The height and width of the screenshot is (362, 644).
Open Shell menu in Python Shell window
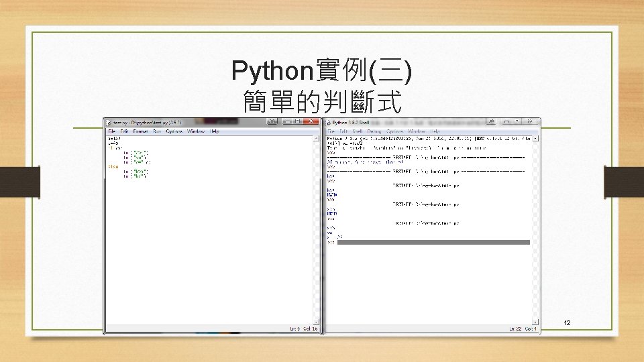(x=358, y=131)
